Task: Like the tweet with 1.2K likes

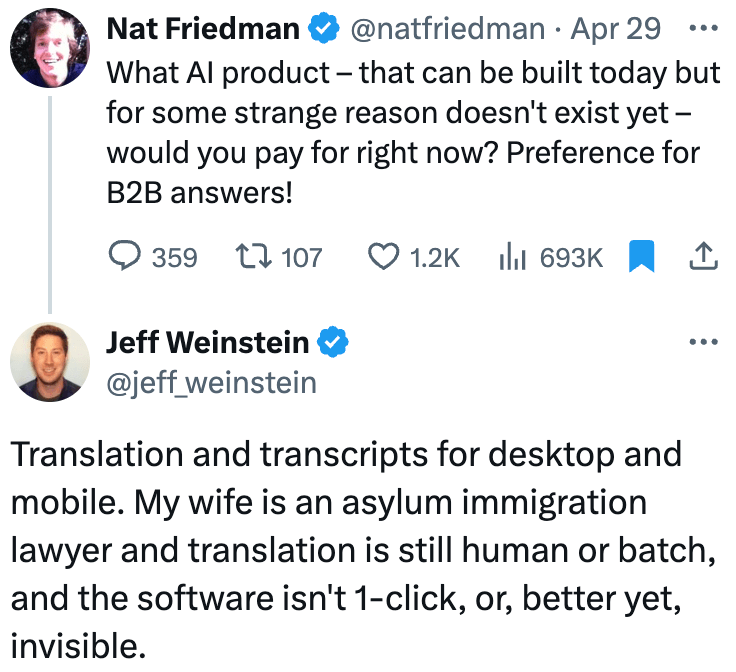Action: click(384, 257)
